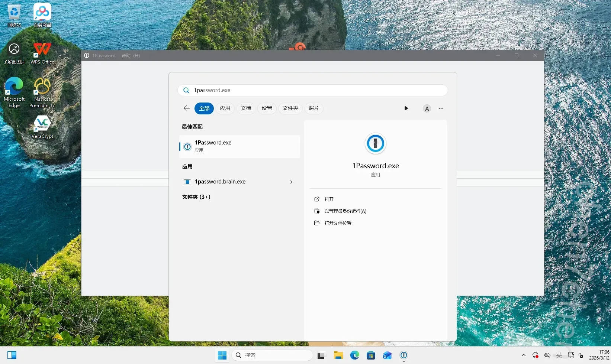This screenshot has width=611, height=364.
Task: Open Task View from the taskbar
Action: pyautogui.click(x=321, y=355)
